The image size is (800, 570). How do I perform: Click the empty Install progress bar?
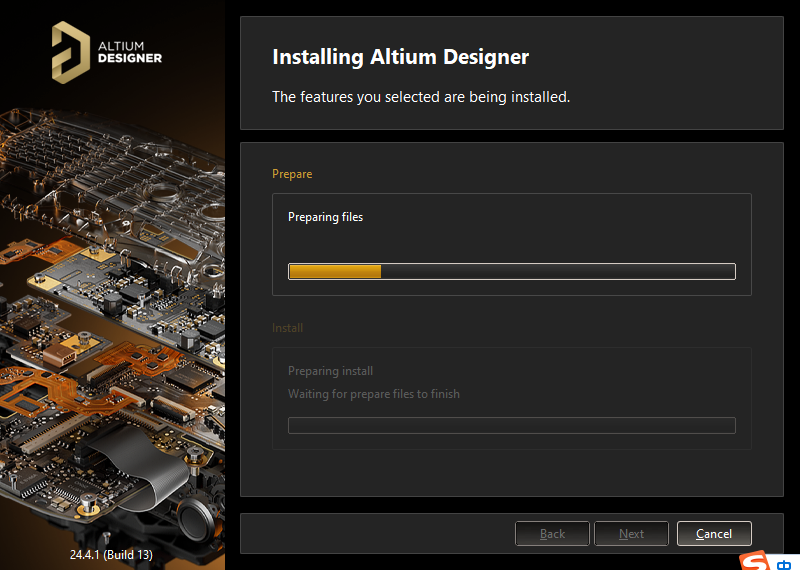click(x=512, y=426)
